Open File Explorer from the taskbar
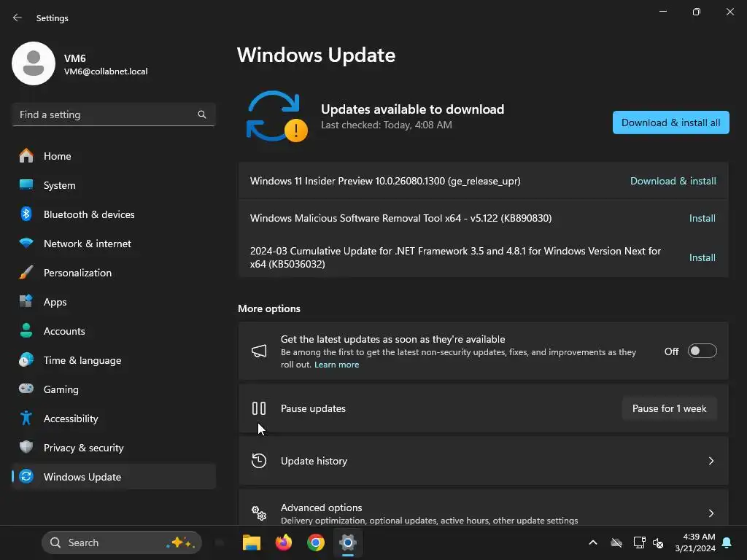Screen dimensions: 747x560 pos(252,542)
